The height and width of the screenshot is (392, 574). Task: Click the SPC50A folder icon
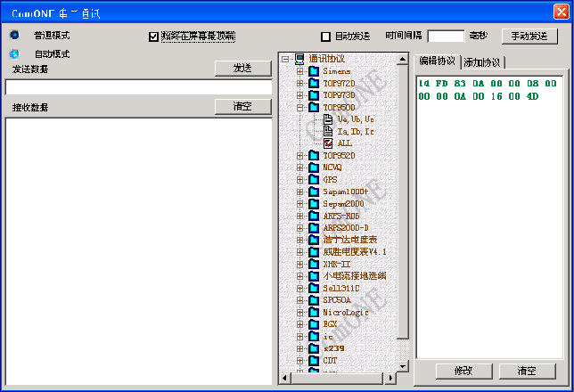(314, 300)
